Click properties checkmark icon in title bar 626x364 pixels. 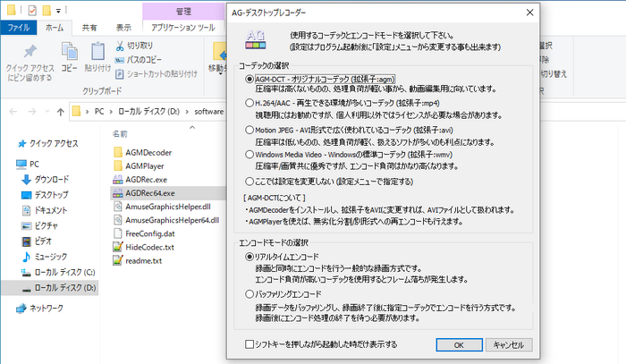point(32,11)
